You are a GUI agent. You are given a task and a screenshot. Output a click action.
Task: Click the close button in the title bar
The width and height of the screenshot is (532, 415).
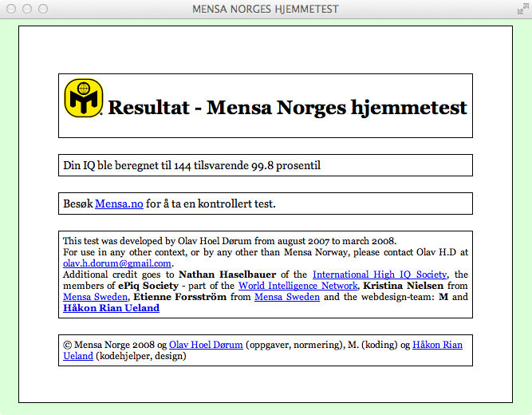11,9
